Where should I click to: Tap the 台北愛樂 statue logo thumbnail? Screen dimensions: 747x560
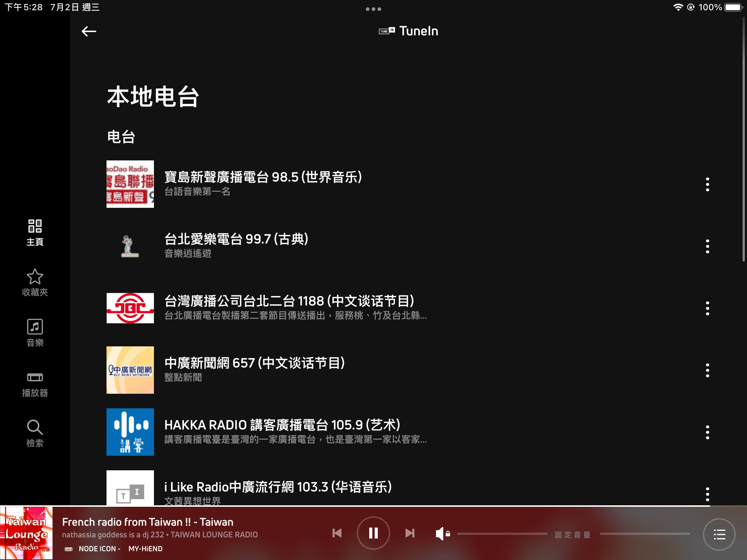[130, 246]
